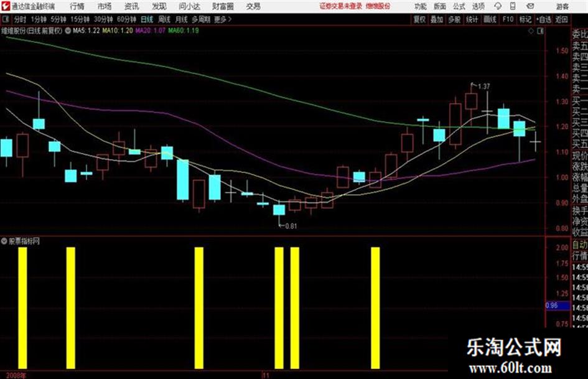Open the 财富圈 menu
588x379 pixels.
[x=223, y=6]
